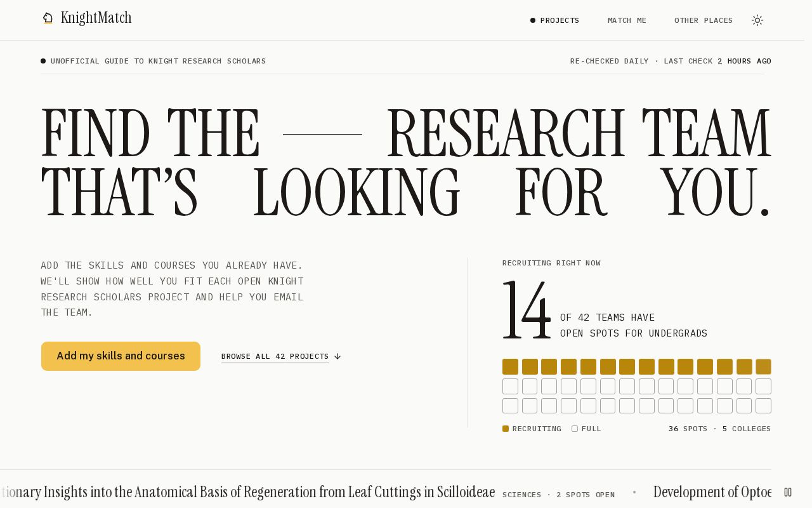The width and height of the screenshot is (812, 508).
Task: Click the empty Full legend swatch
Action: point(575,429)
